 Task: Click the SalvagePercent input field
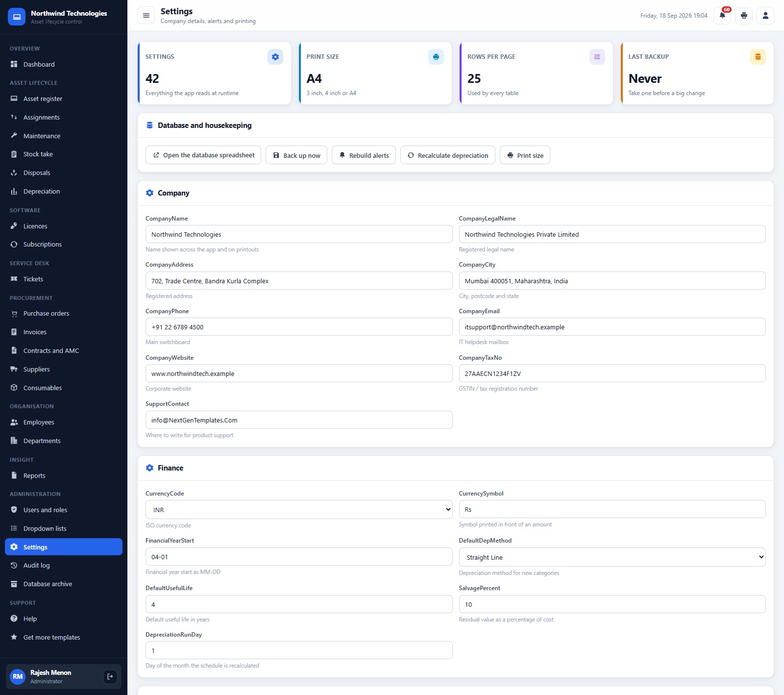[x=612, y=604]
